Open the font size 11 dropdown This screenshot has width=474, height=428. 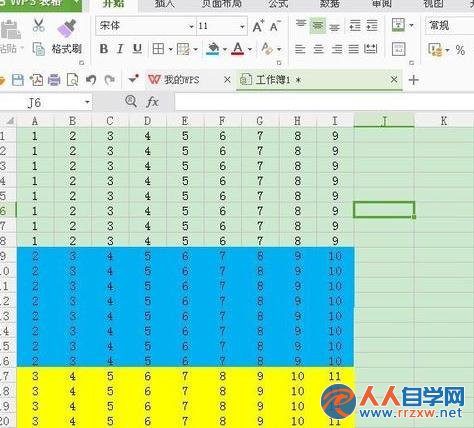click(x=242, y=26)
